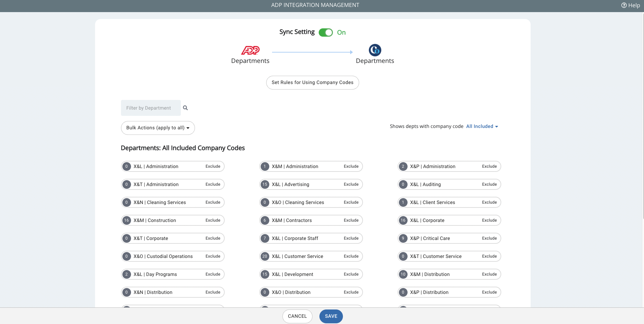
Task: Exclude X&M | Administration department
Action: point(351,166)
